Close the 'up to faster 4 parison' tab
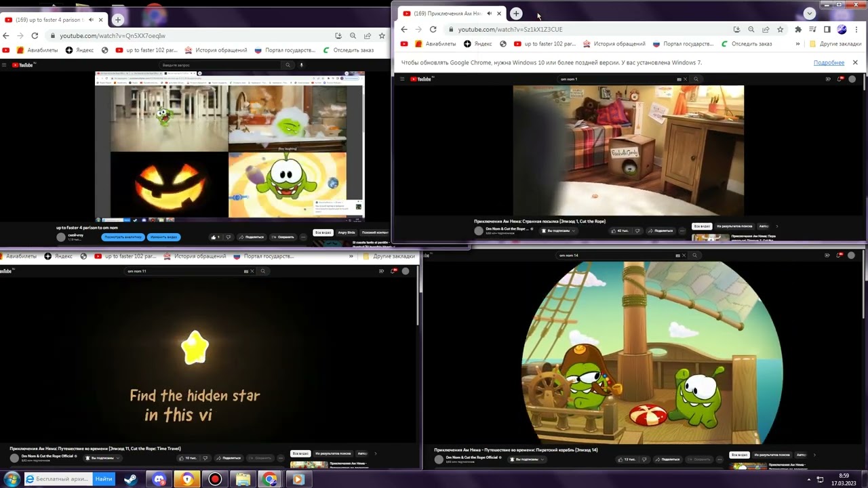This screenshot has width=868, height=488. [x=101, y=20]
